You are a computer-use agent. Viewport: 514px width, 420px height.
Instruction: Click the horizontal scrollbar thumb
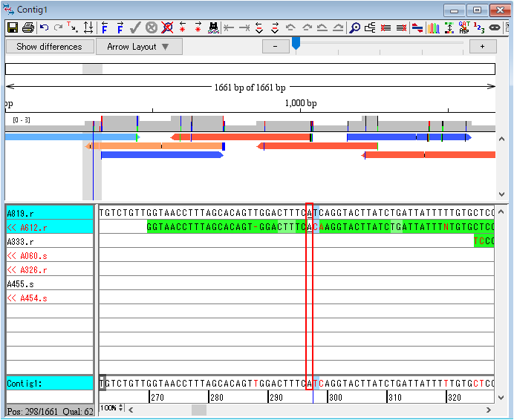(199, 410)
